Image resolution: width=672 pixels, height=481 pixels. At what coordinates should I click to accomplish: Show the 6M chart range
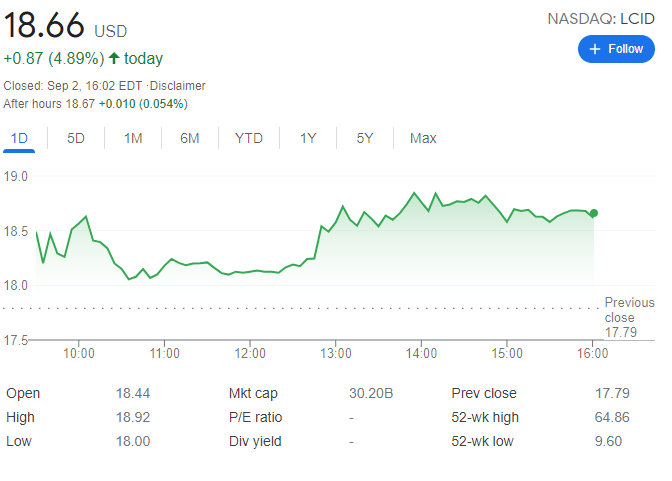[190, 138]
